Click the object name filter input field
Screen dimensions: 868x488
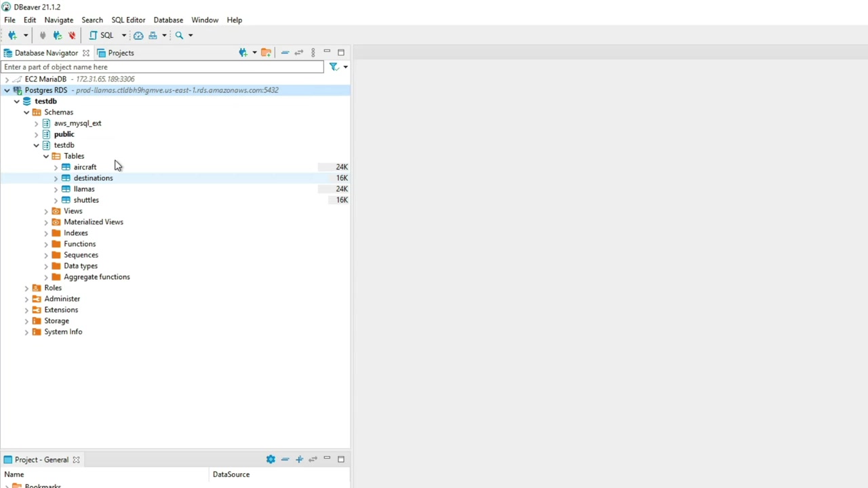[x=163, y=67]
